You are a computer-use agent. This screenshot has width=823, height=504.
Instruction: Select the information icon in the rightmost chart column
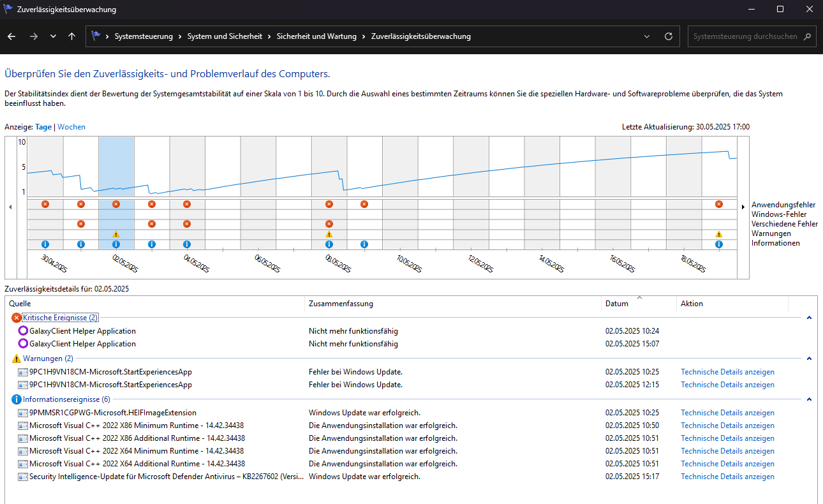tap(719, 244)
